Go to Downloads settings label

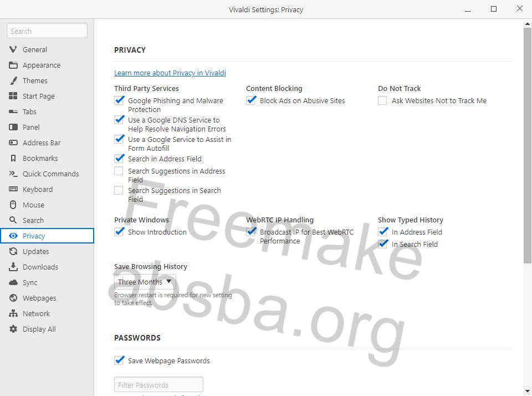coord(40,267)
